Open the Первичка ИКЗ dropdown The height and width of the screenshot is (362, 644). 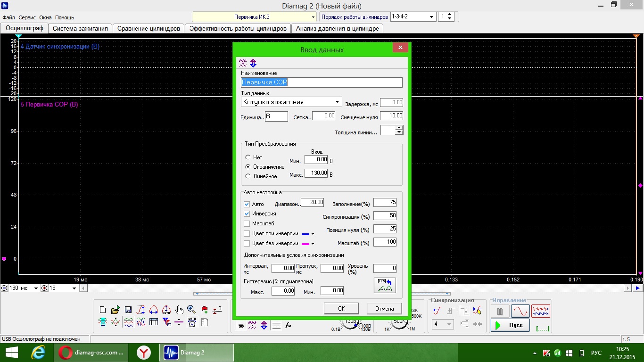click(254, 17)
